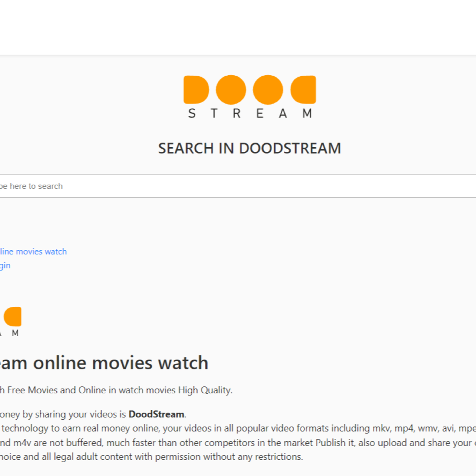This screenshot has height=476, width=476.
Task: Click the 'Free Movies and Online in watch movies' sentence
Action: 116,390
